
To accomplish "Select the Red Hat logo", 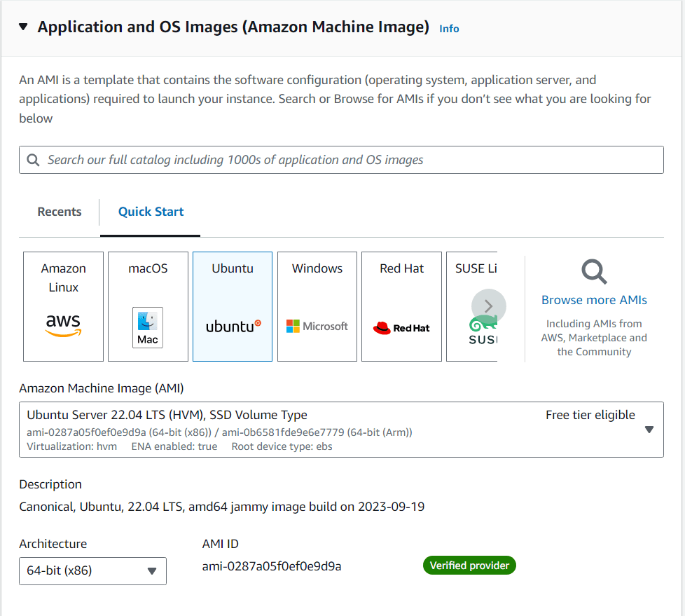I will point(401,327).
